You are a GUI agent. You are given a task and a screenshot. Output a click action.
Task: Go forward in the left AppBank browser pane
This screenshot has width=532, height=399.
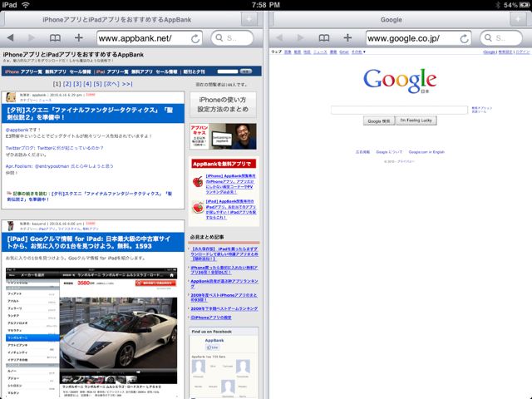point(32,37)
